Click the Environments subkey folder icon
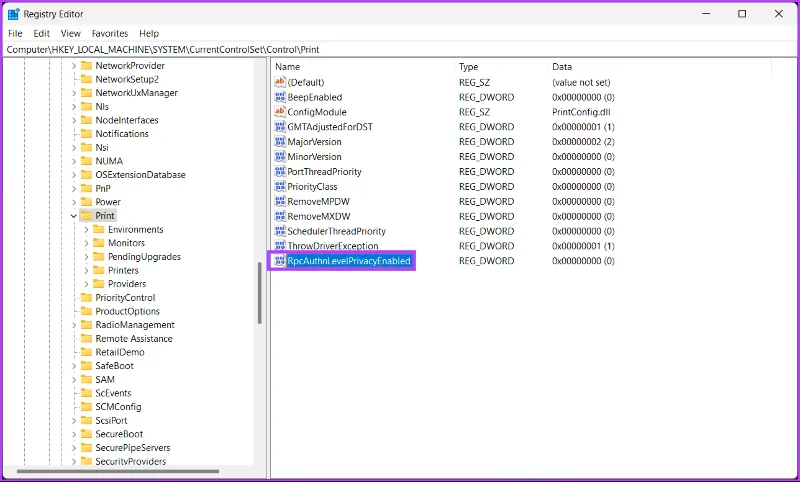 (x=99, y=230)
